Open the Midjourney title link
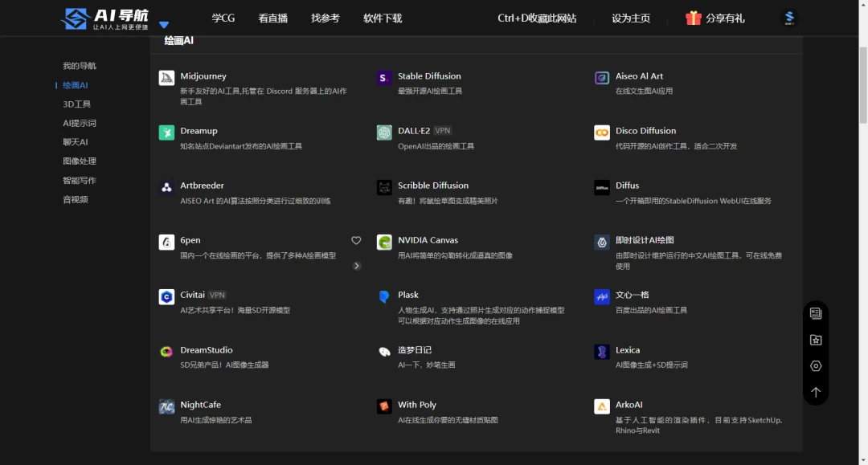The image size is (868, 465). coord(203,76)
